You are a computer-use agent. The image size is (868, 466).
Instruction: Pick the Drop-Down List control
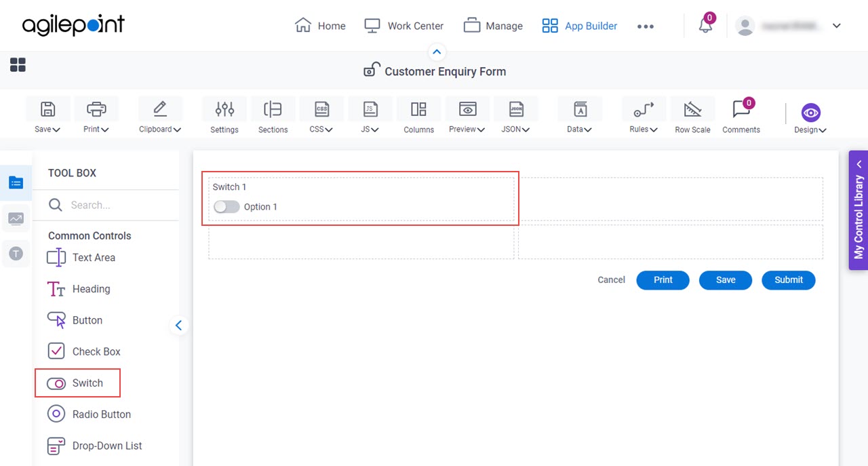pos(94,446)
